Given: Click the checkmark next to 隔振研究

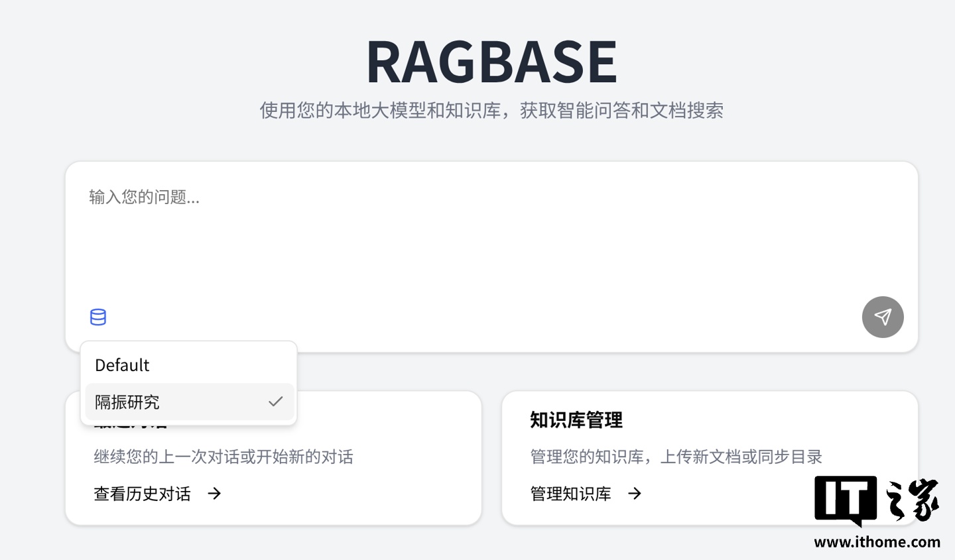Looking at the screenshot, I should tap(276, 401).
